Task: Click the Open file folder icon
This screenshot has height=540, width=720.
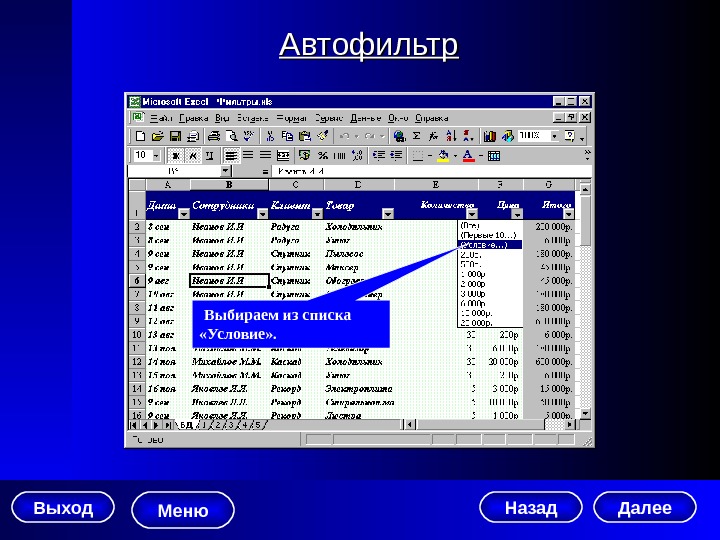Action: coord(158,136)
